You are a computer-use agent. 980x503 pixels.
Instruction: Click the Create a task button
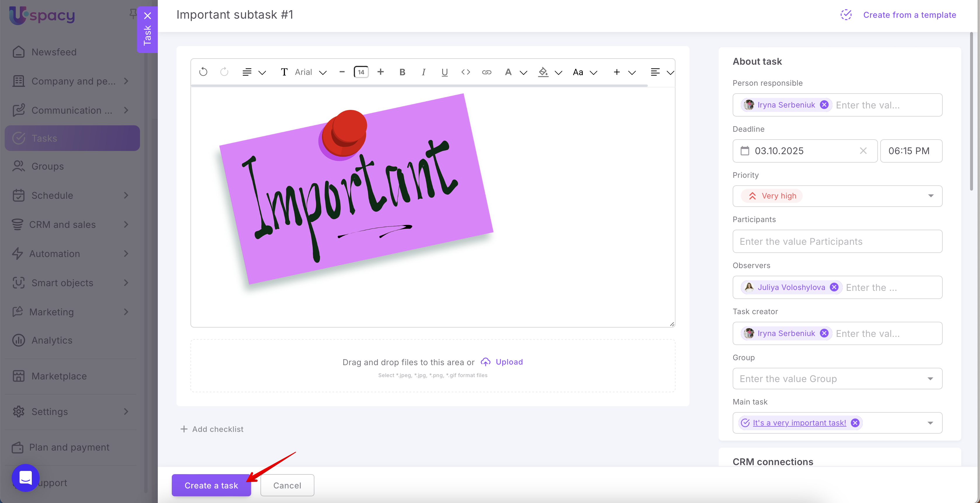pos(211,485)
